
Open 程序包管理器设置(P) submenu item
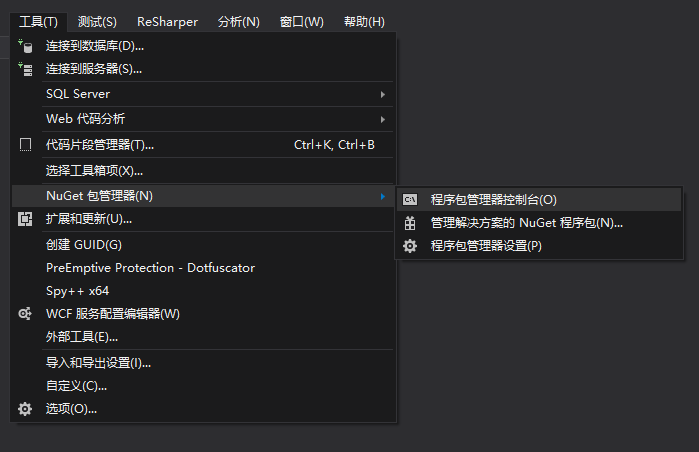click(x=539, y=246)
